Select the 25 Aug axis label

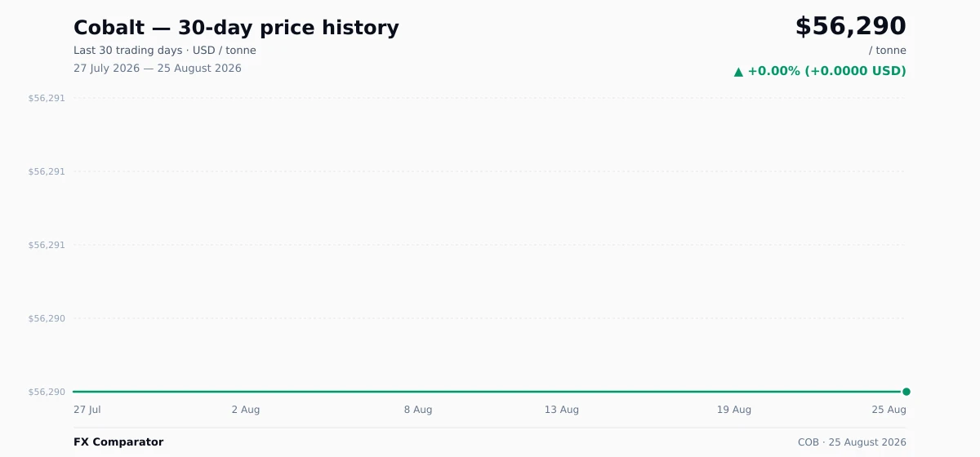coord(889,410)
